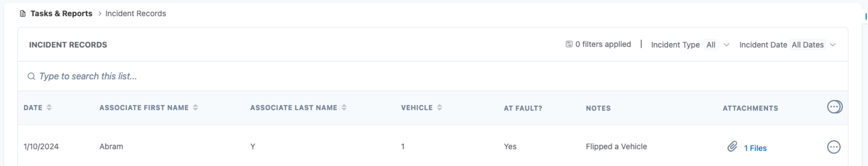Open column options ellipsis in table header

coord(834,107)
